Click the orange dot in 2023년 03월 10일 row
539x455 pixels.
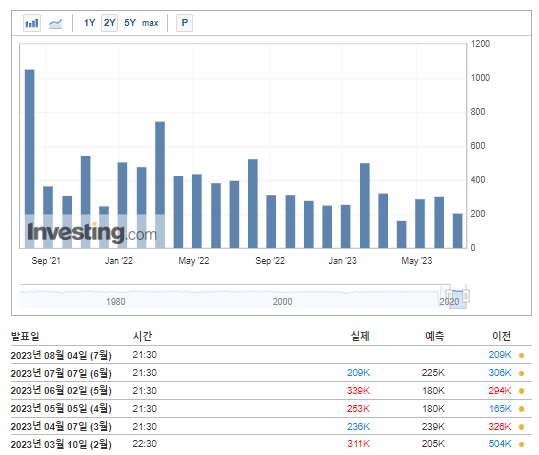(521, 444)
